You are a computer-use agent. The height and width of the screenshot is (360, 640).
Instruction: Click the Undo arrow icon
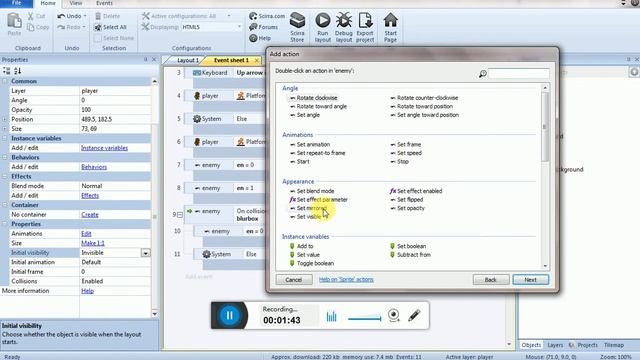point(61,16)
